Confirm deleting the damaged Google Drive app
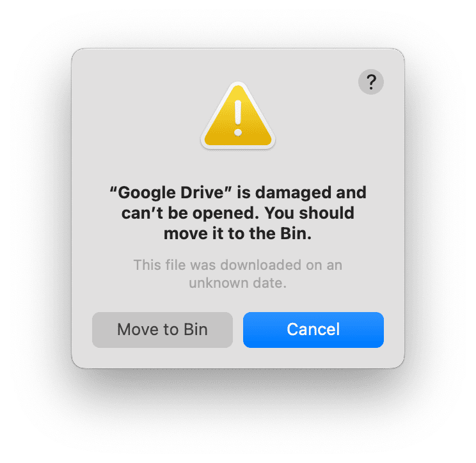The image size is (476, 463). [x=163, y=330]
